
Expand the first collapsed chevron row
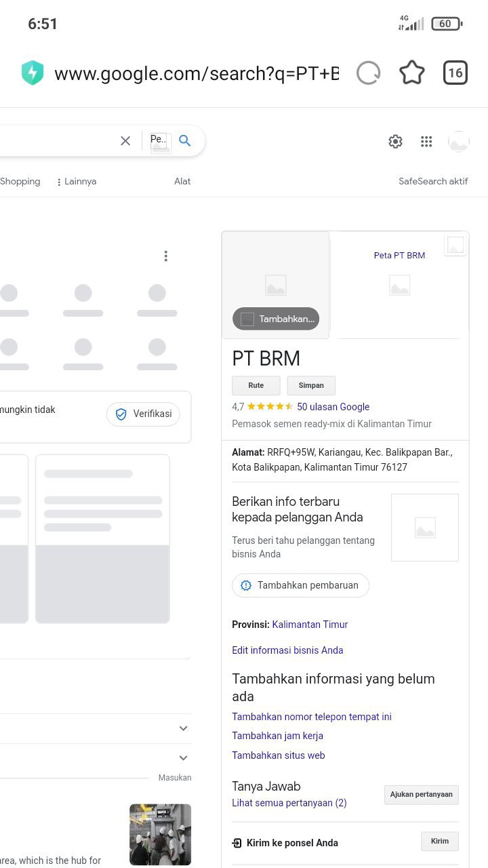[x=183, y=728]
